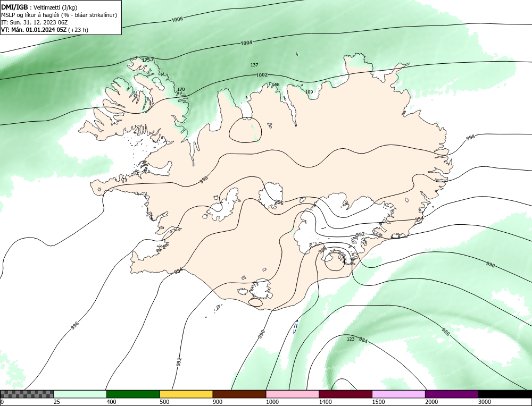Pick the dark maroon 1400–1500 legend swatch
Screen dimensions: 532x406
click(345, 394)
